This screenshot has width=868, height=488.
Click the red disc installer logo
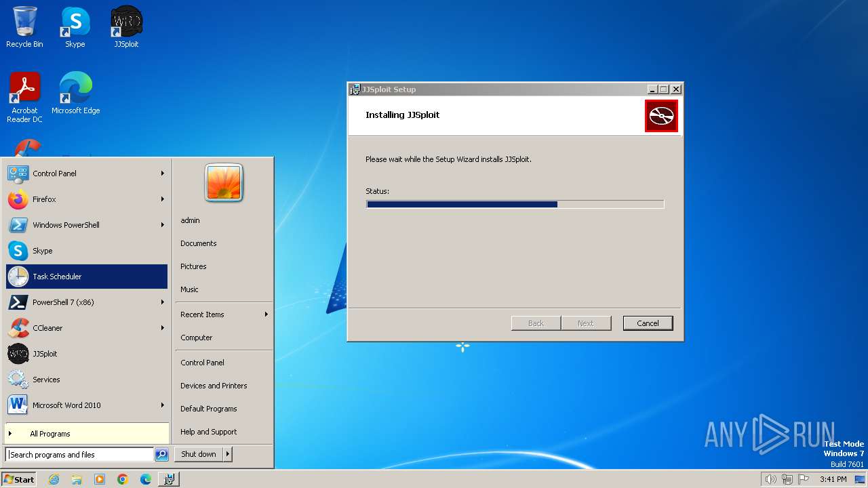coord(661,116)
